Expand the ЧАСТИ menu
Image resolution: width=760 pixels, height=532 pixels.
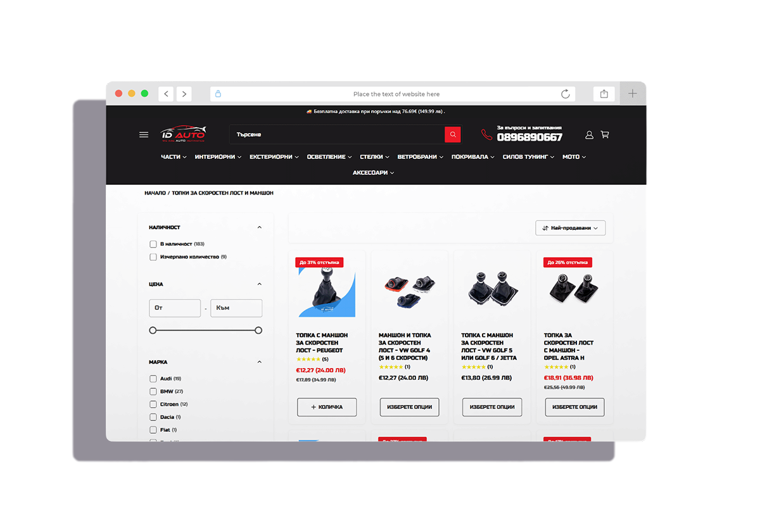coord(174,156)
